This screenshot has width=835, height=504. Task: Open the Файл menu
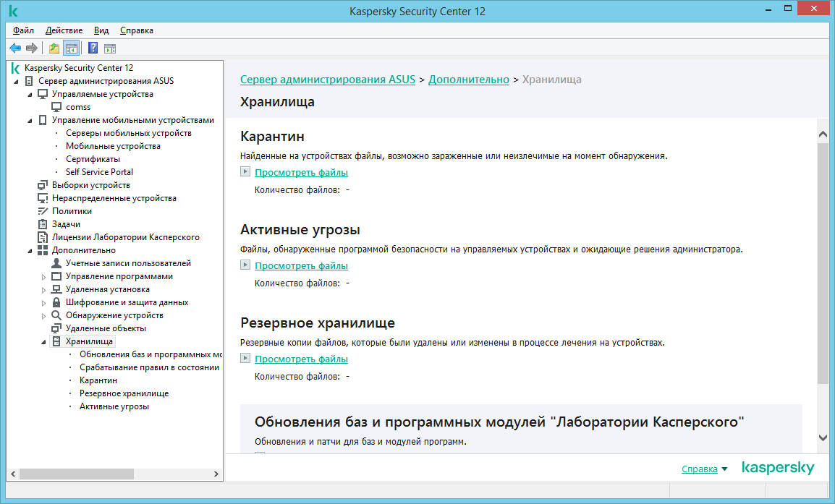coord(23,30)
